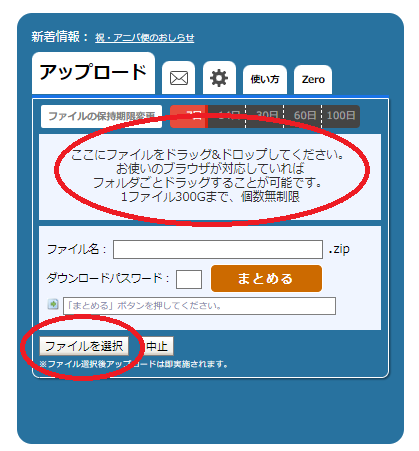Open the Zero tab
This screenshot has height=451, width=419.
point(313,80)
